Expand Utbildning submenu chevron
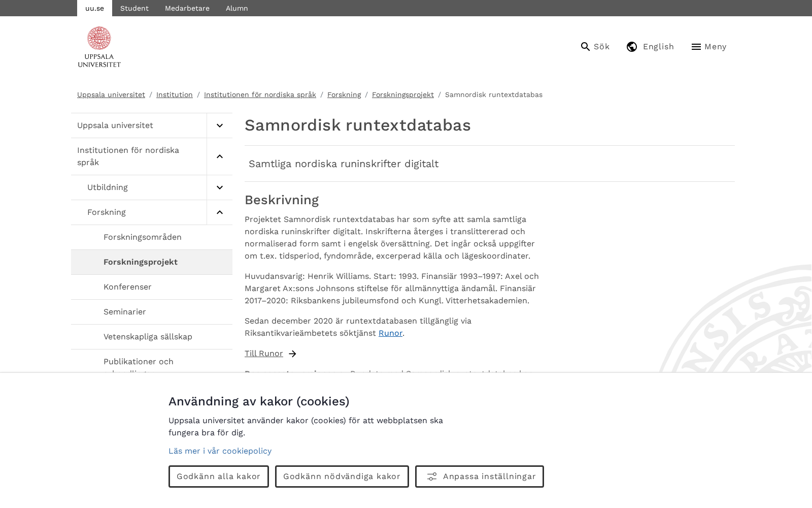The height and width of the screenshot is (508, 812). click(x=220, y=187)
